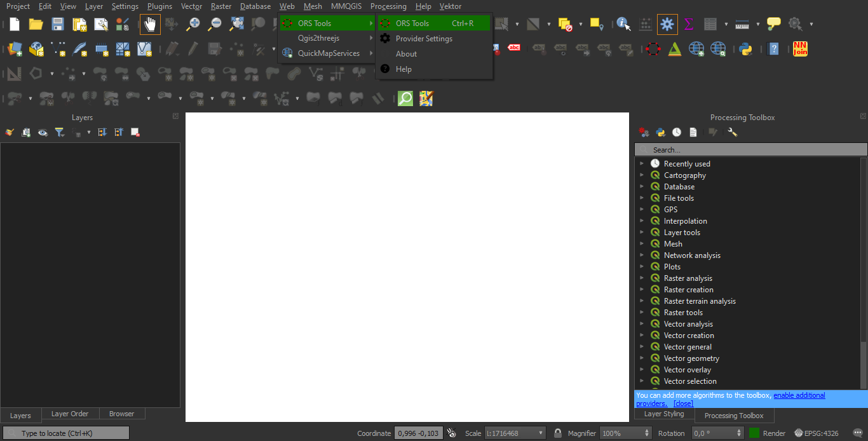Viewport: 868px width, 441px height.
Task: Click ORS Tools hexagon toolbar icon
Action: [x=653, y=49]
